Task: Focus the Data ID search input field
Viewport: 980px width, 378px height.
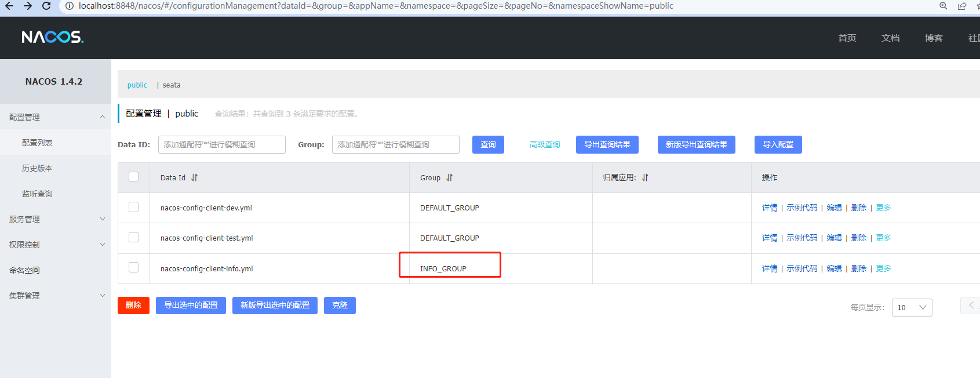Action: (x=221, y=144)
